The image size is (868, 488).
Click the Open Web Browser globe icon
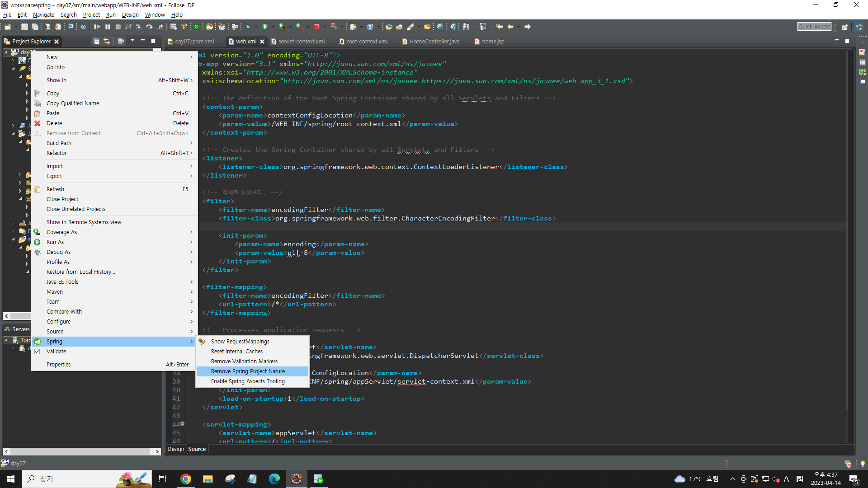(440, 27)
